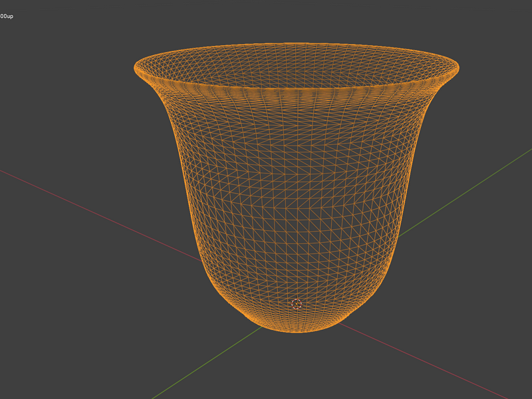This screenshot has width=532, height=399.
Task: Click the "00up" overlay text
Action: 7,16
